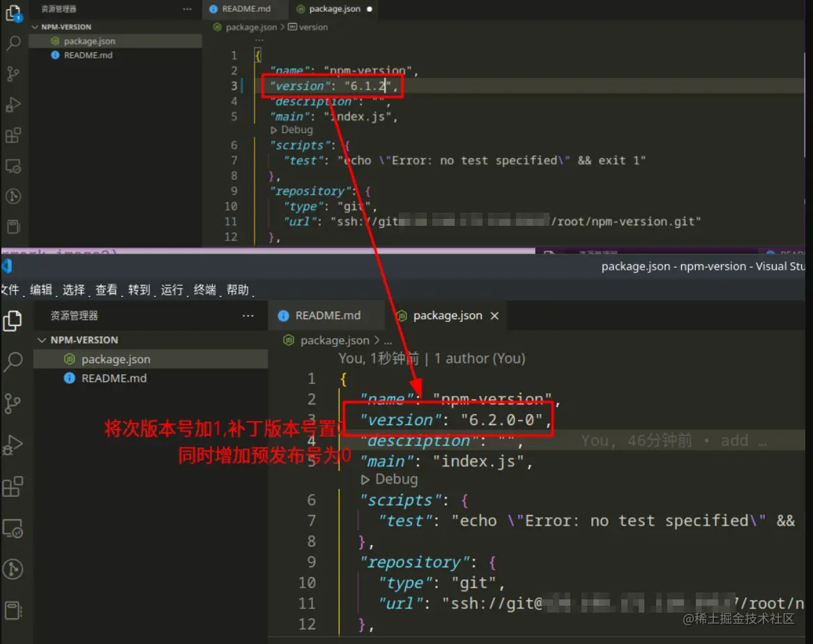Click "url" ssh line in bottom editor
This screenshot has height=644, width=813.
click(x=591, y=604)
